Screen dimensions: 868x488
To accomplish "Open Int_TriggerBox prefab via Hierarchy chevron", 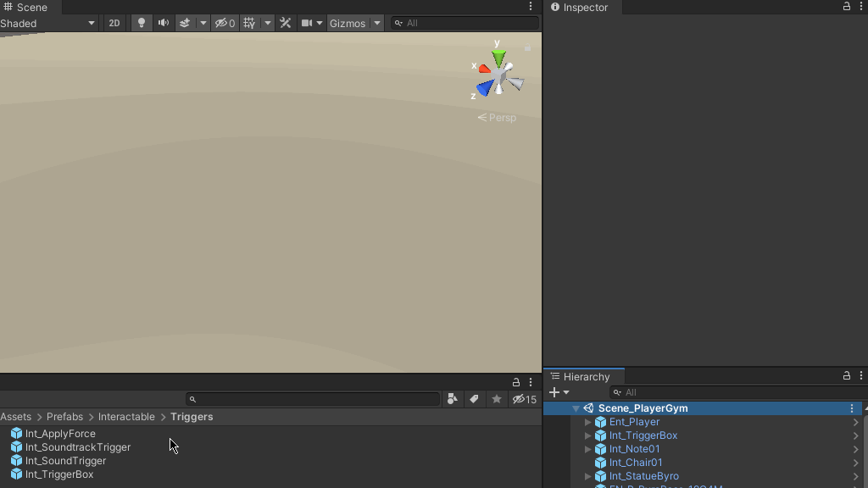I will pyautogui.click(x=856, y=435).
